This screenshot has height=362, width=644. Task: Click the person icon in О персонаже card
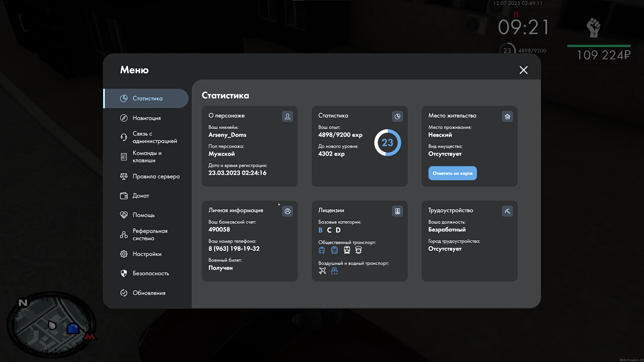(x=288, y=116)
